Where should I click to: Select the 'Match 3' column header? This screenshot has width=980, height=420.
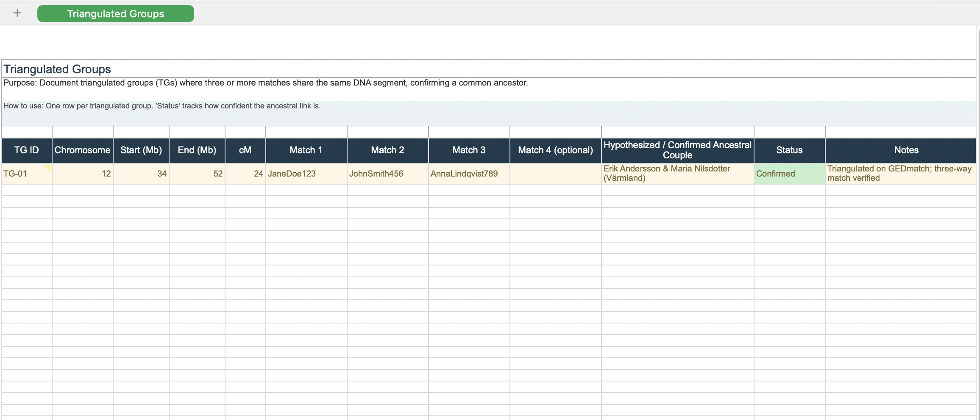pyautogui.click(x=469, y=150)
